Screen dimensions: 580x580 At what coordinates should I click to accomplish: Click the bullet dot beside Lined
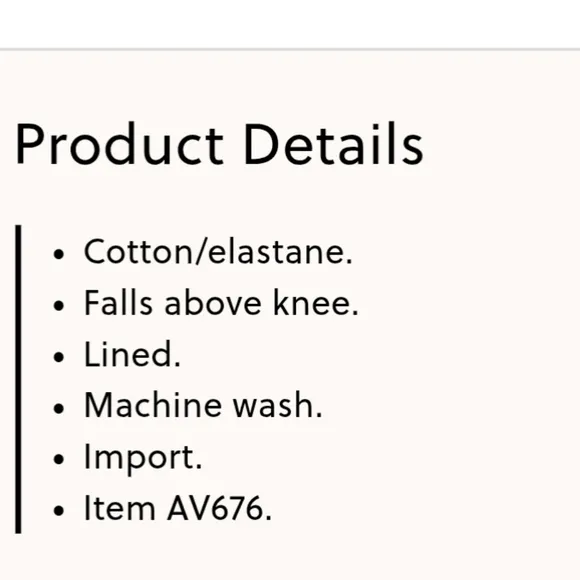(59, 357)
